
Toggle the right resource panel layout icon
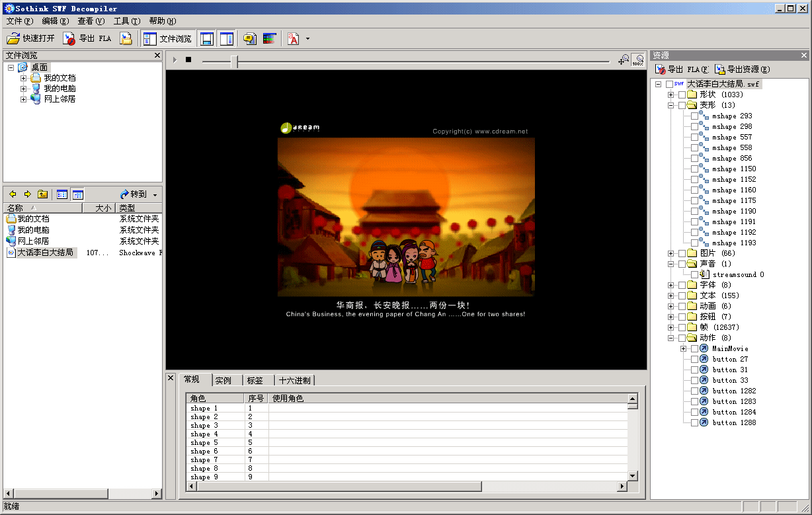pos(227,39)
